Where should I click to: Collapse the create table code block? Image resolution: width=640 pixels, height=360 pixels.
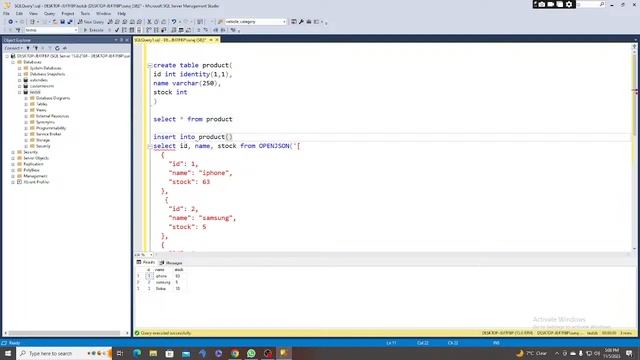coord(150,65)
